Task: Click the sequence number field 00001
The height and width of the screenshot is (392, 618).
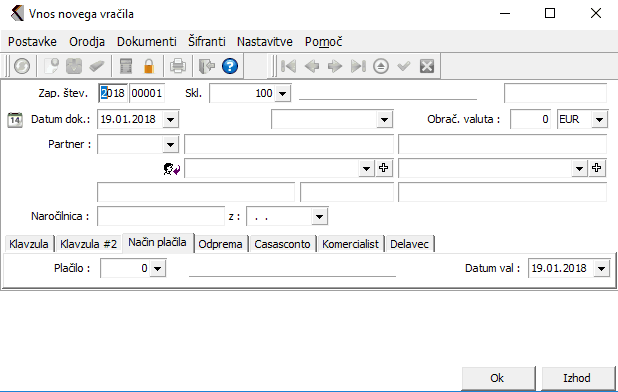Action: pyautogui.click(x=147, y=94)
